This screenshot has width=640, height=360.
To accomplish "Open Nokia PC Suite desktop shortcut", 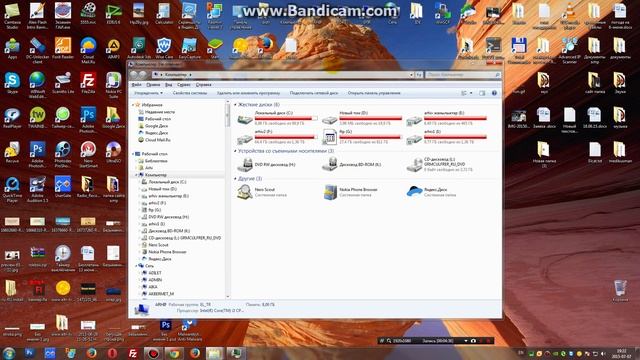I will tap(113, 85).
